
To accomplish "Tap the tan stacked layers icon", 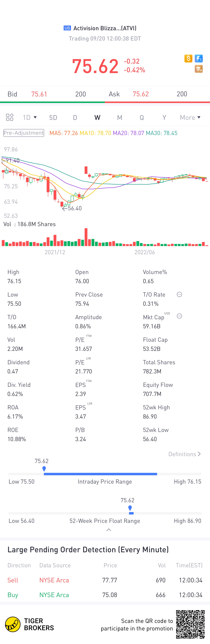I will (x=199, y=69).
